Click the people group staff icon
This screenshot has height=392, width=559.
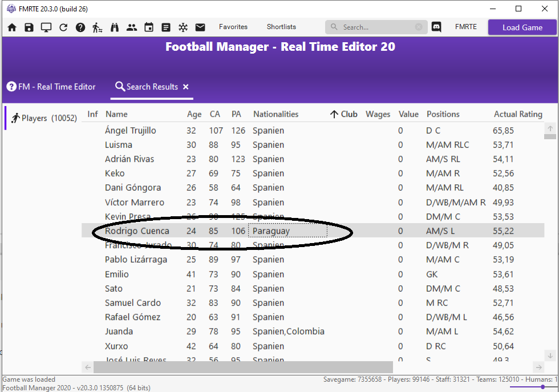[132, 27]
